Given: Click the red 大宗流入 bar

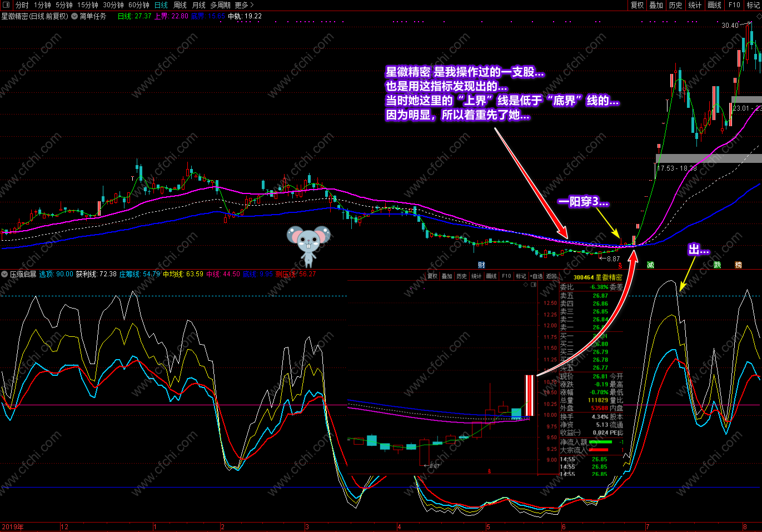Looking at the screenshot, I should coord(597,450).
